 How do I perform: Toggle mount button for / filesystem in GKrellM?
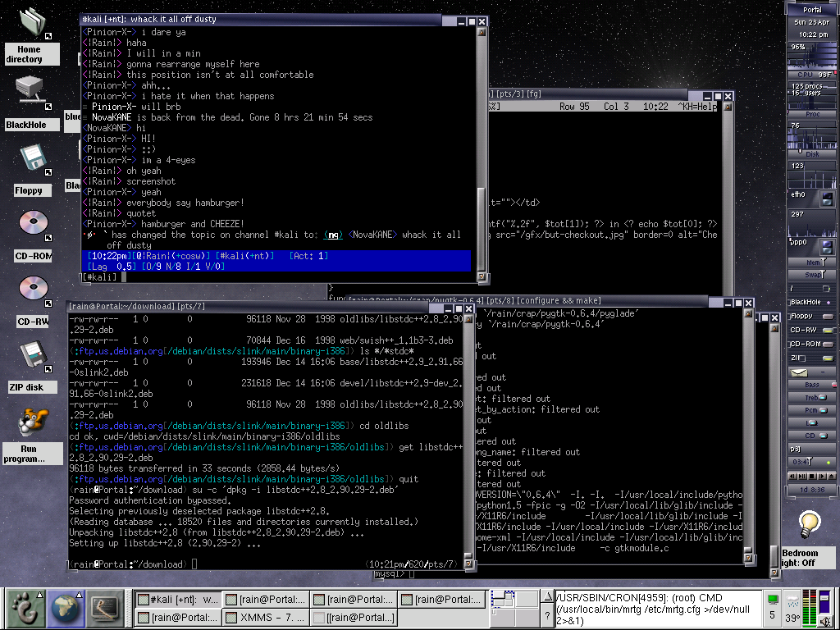point(827,289)
